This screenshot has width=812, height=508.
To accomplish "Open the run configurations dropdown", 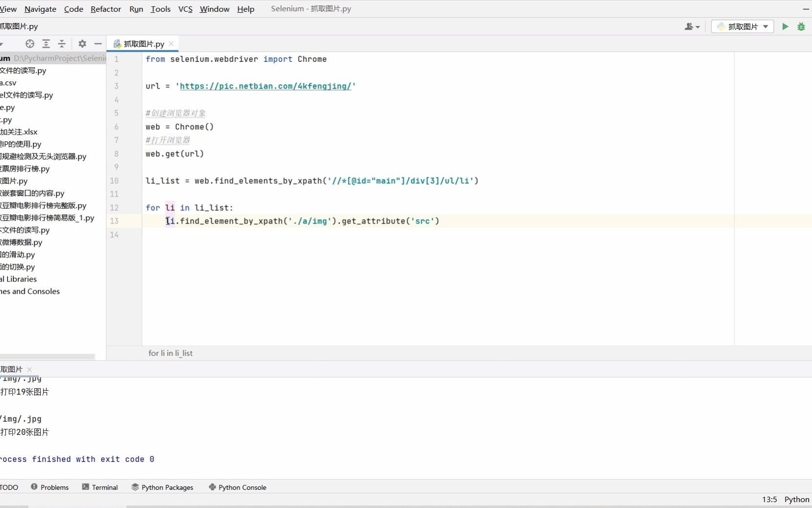I will pyautogui.click(x=743, y=26).
